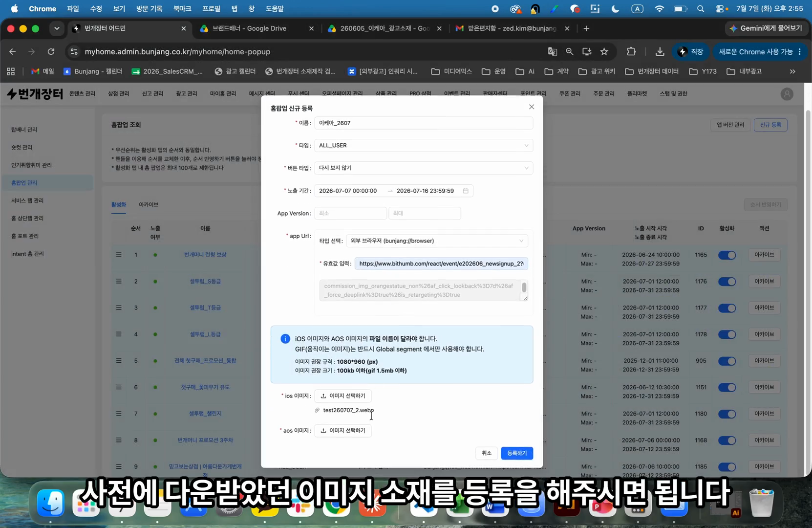This screenshot has height=528, width=812.
Task: Toggle the 활성화 switch for ID 1185
Action: point(727,467)
